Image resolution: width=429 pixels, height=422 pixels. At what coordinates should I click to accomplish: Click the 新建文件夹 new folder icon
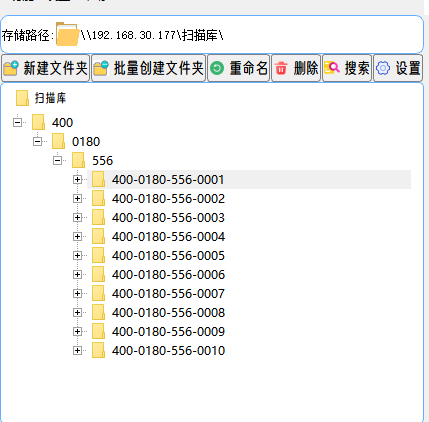point(11,68)
